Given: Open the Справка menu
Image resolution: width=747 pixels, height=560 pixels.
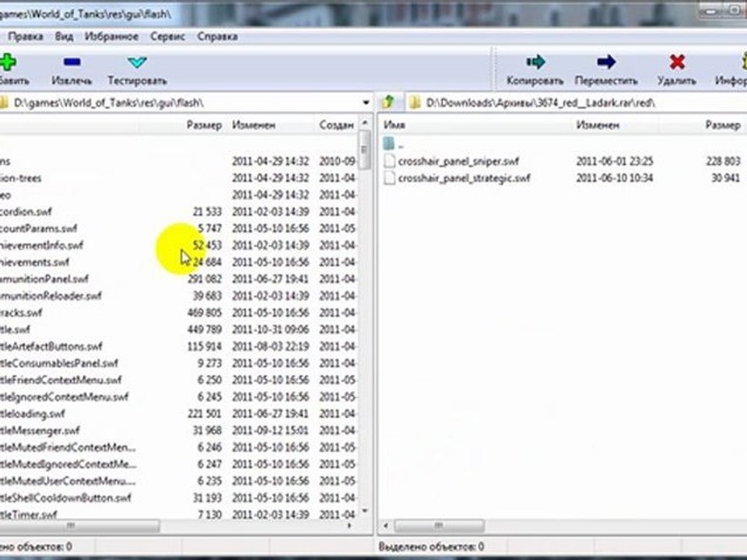Looking at the screenshot, I should click(217, 37).
